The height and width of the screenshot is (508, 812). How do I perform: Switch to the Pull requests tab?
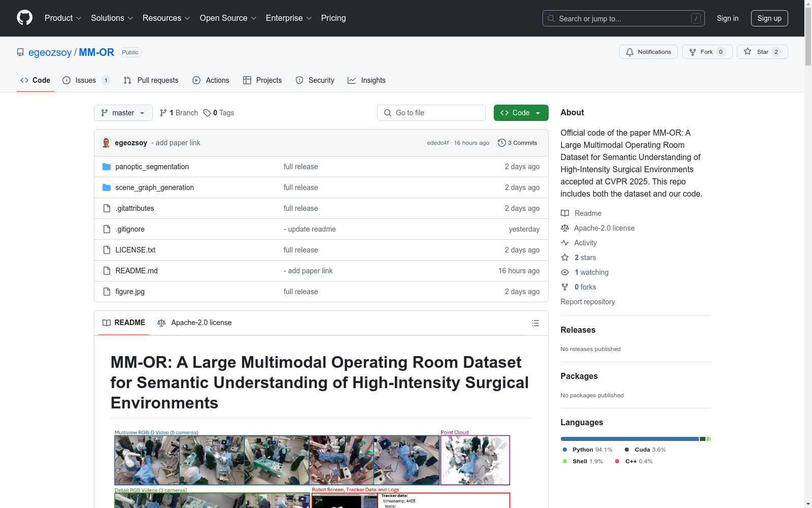point(151,80)
